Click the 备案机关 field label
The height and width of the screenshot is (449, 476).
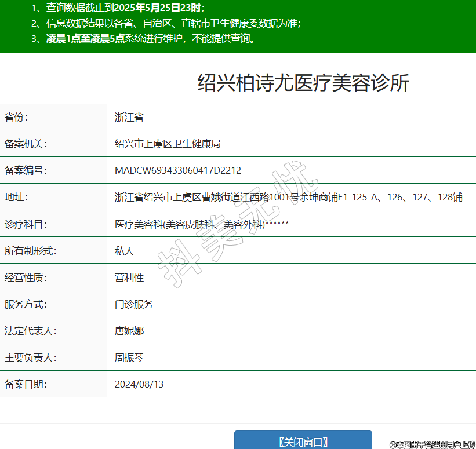(x=26, y=144)
